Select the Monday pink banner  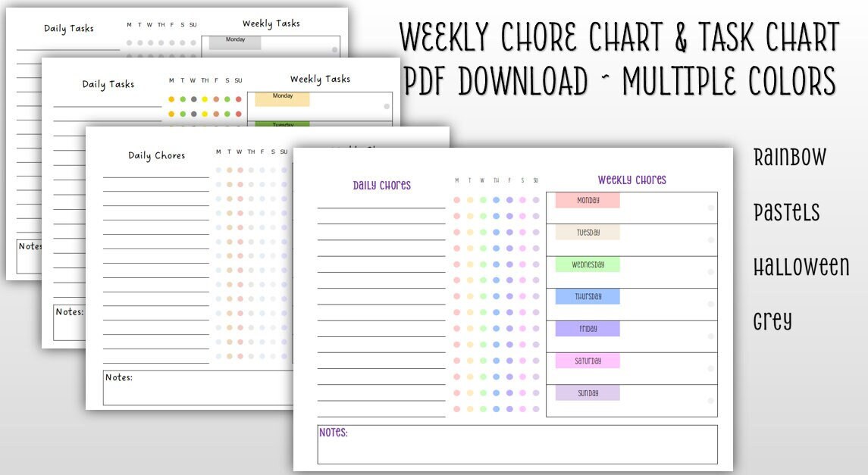coord(587,200)
